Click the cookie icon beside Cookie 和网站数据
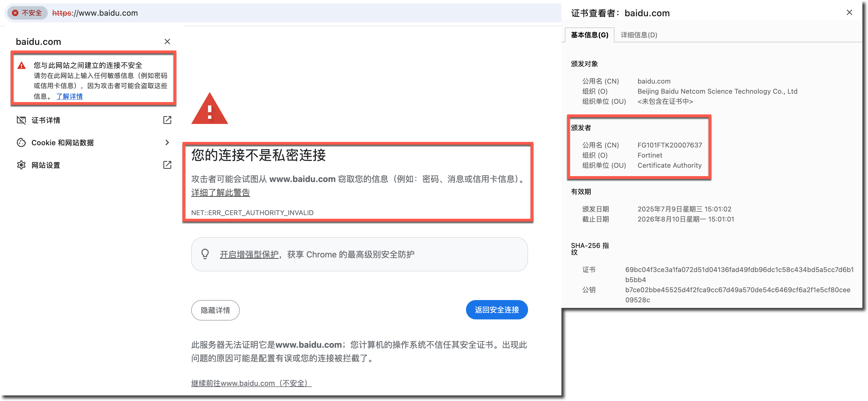 [x=21, y=143]
